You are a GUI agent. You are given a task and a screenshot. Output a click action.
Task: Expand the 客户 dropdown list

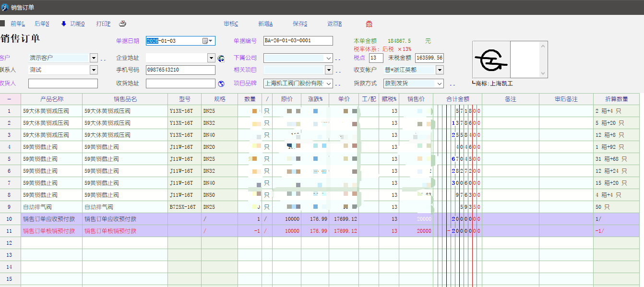pos(94,58)
